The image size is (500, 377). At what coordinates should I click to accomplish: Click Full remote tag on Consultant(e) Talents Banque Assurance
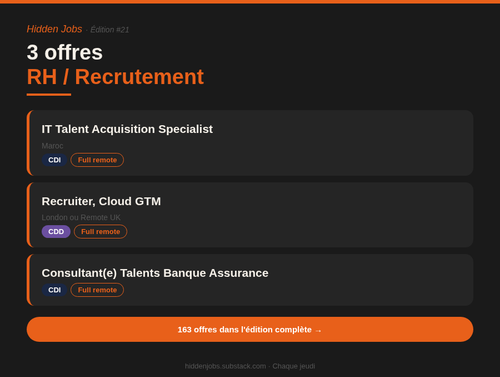click(x=97, y=290)
